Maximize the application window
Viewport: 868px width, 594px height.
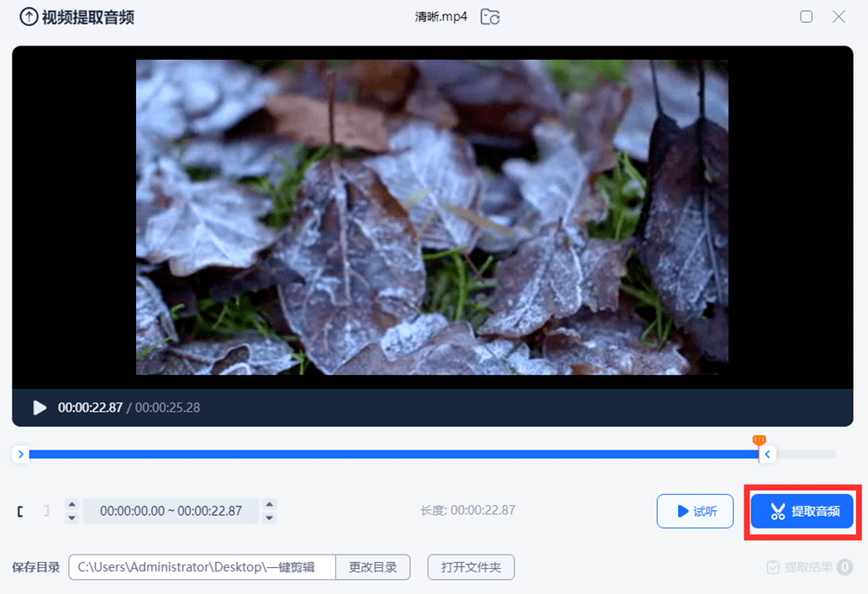click(806, 17)
